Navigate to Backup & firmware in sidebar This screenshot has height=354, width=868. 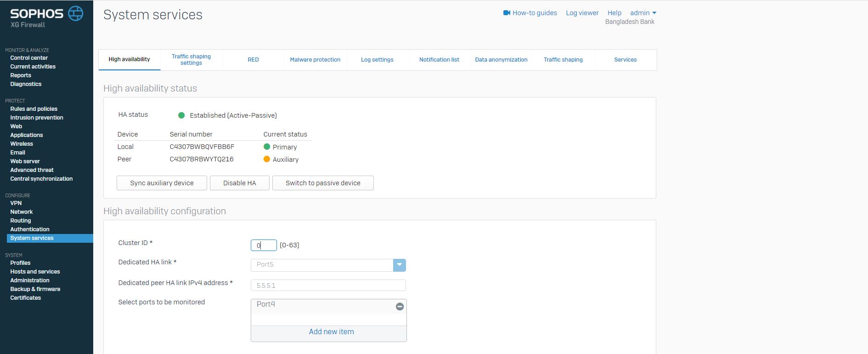[35, 289]
